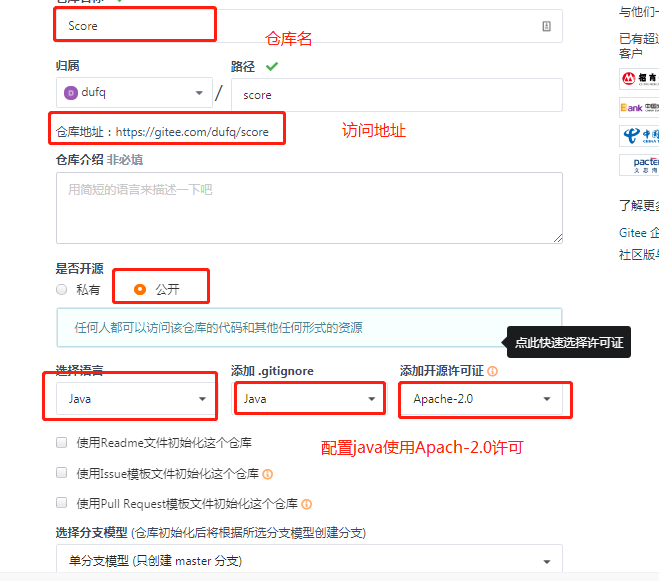Expand the Apache-2.0 license dropdown
This screenshot has height=581, width=659.
click(x=481, y=399)
